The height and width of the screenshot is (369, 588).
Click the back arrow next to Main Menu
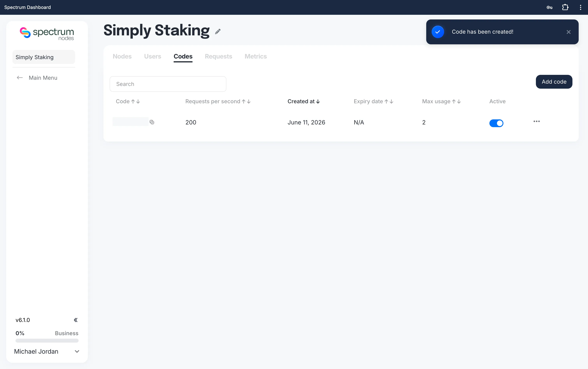20,78
